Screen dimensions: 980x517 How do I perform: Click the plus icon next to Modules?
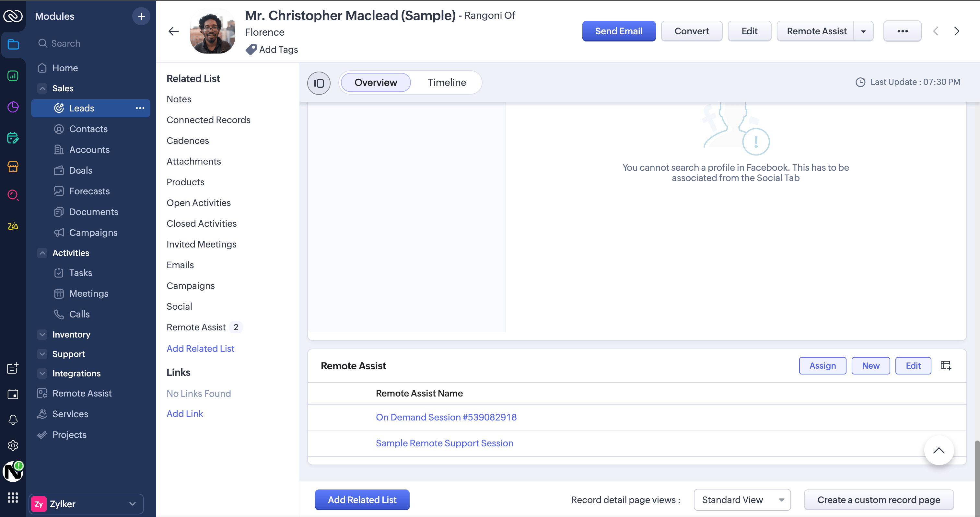click(x=141, y=16)
